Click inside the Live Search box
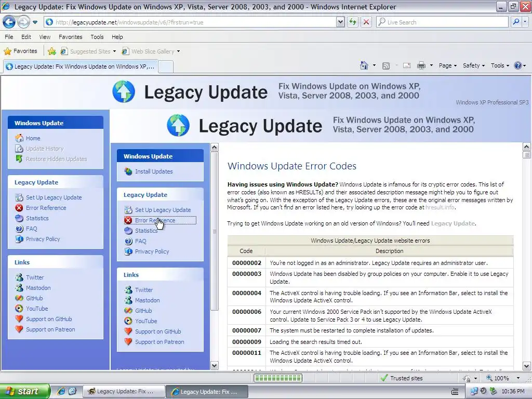 [x=442, y=22]
